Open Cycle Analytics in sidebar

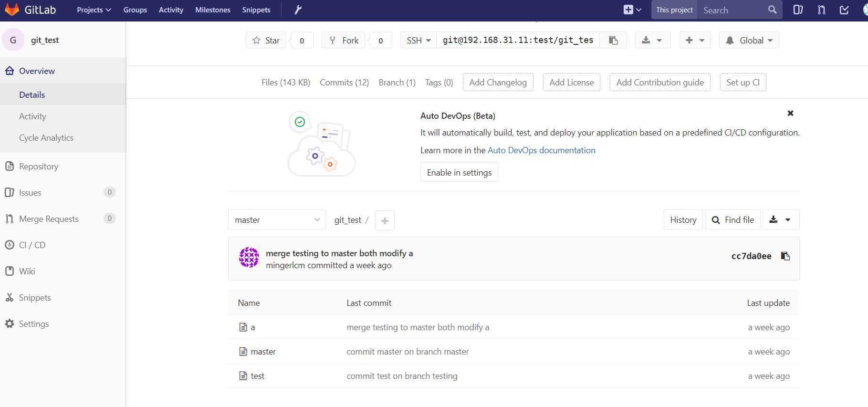pos(63,137)
